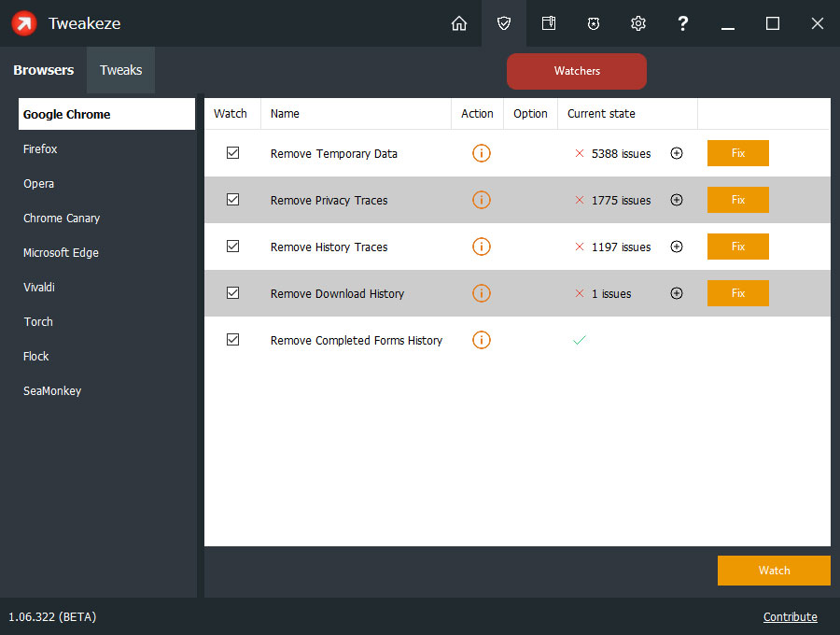Expand details for the 1 download issue
The width and height of the screenshot is (840, 635).
(x=676, y=292)
